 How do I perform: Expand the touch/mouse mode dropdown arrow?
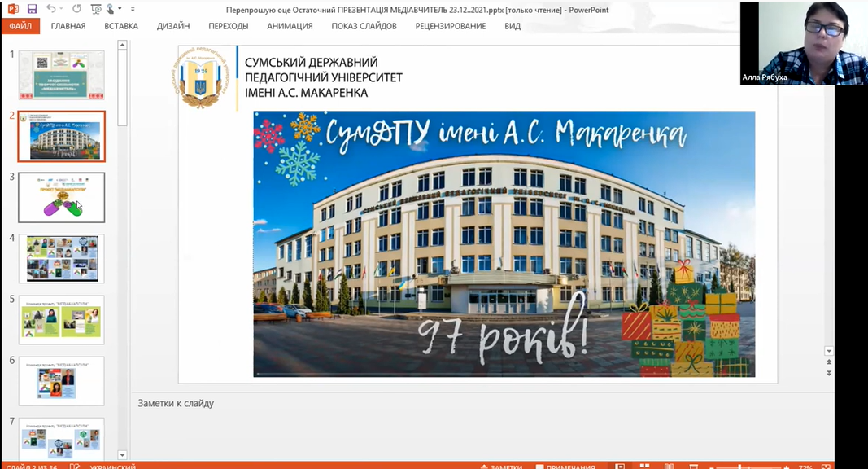coord(120,9)
